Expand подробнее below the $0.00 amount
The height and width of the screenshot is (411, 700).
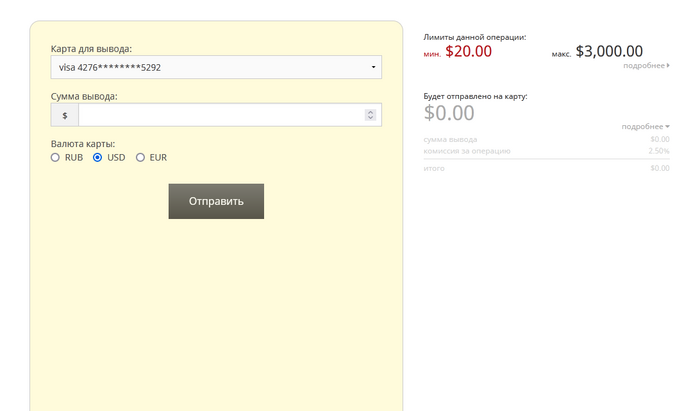(x=645, y=127)
